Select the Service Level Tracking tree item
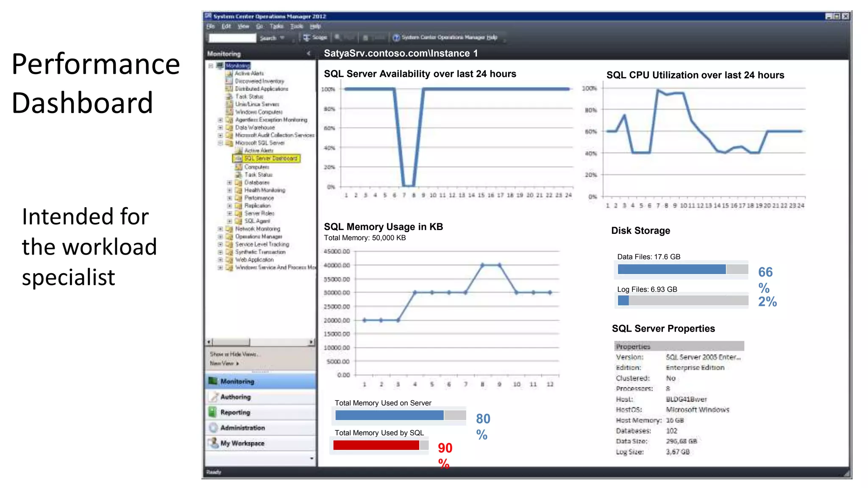Screen dimensions: 868x488 (262, 244)
